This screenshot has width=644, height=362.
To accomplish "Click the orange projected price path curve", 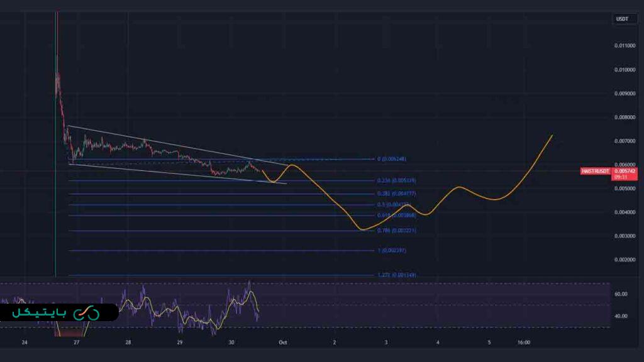I will [x=459, y=187].
